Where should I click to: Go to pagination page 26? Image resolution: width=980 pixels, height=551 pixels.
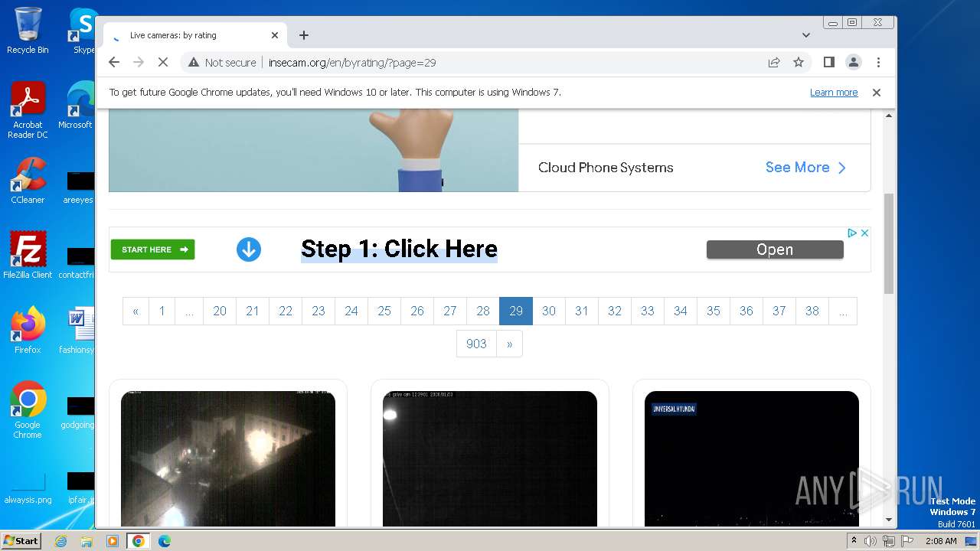pyautogui.click(x=417, y=311)
